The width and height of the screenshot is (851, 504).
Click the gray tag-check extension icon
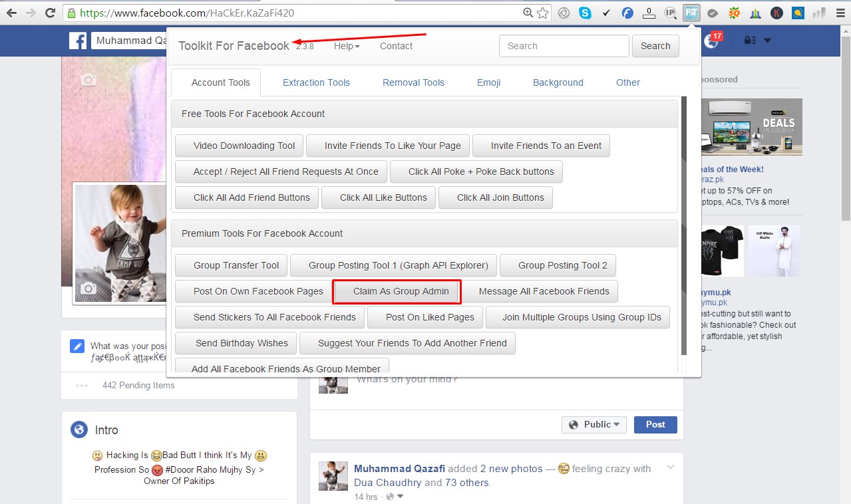(713, 13)
